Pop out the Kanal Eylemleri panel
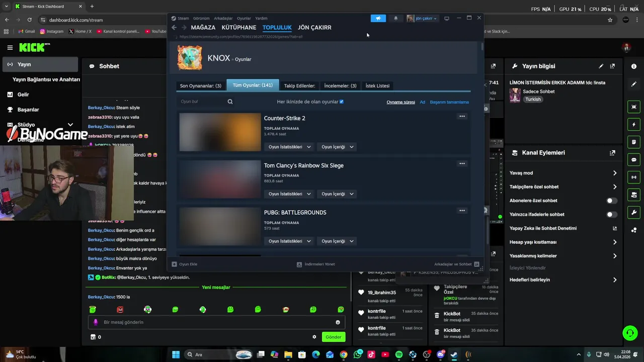 point(612,153)
